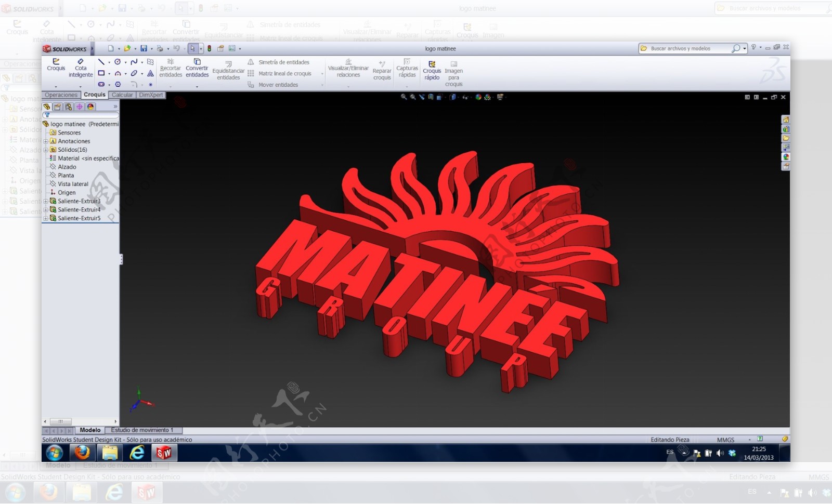Click the New document icon
The height and width of the screenshot is (504, 832).
(111, 48)
